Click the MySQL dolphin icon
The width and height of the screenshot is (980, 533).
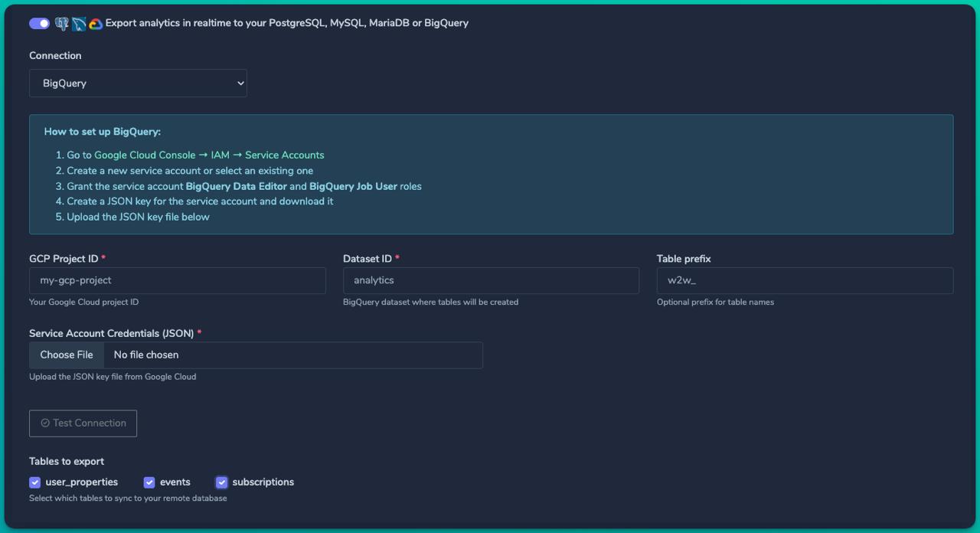(x=79, y=24)
